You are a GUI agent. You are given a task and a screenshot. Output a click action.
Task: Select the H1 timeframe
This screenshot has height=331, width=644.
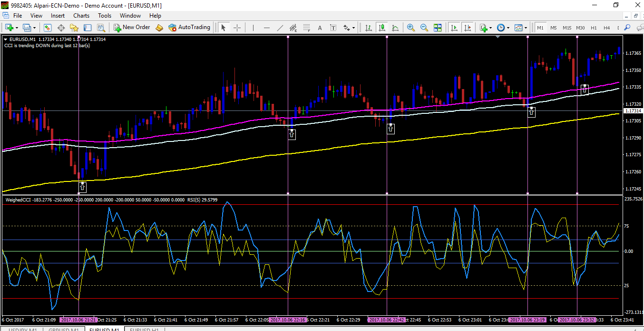(x=594, y=28)
